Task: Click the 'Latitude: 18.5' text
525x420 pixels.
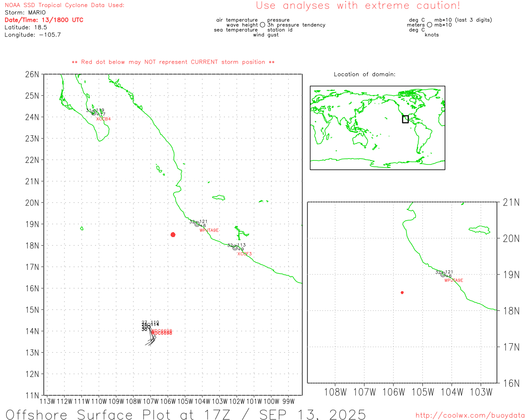Action: pyautogui.click(x=26, y=27)
